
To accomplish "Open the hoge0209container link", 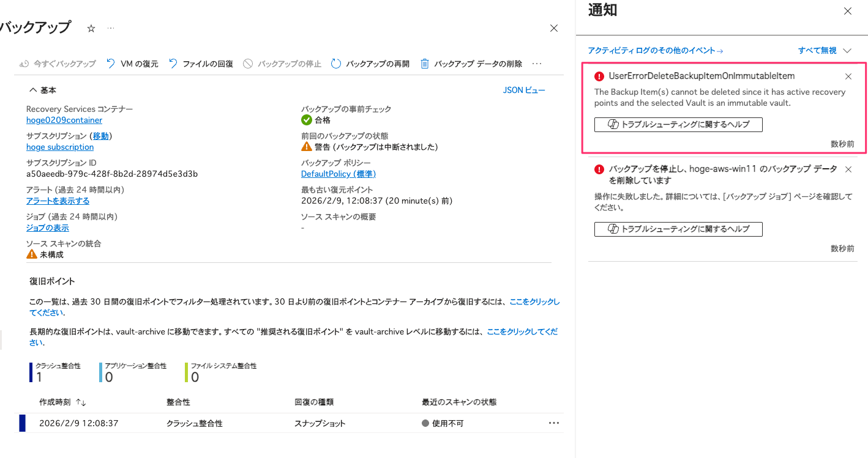I will [64, 120].
